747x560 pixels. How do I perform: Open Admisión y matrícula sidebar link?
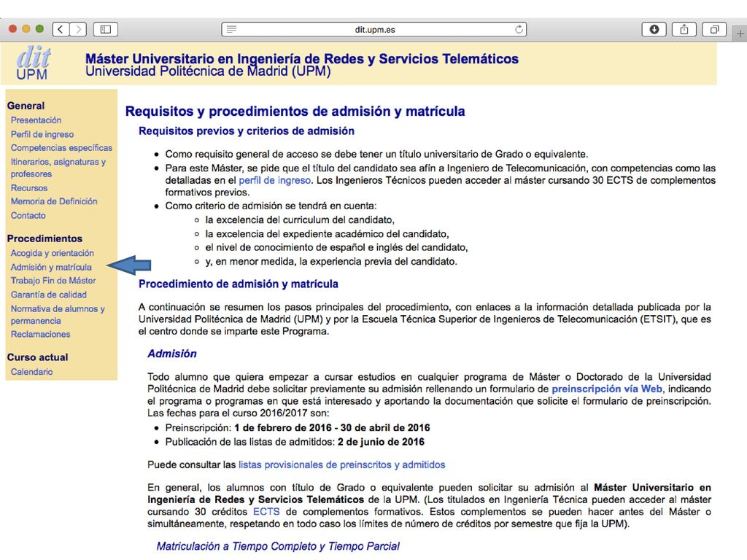tap(51, 267)
